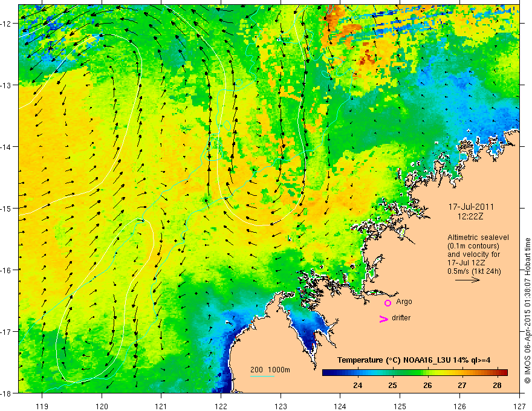Click latitude axis label '-13'
Image resolution: width=532 pixels, height=411 pixels.
tap(7, 85)
